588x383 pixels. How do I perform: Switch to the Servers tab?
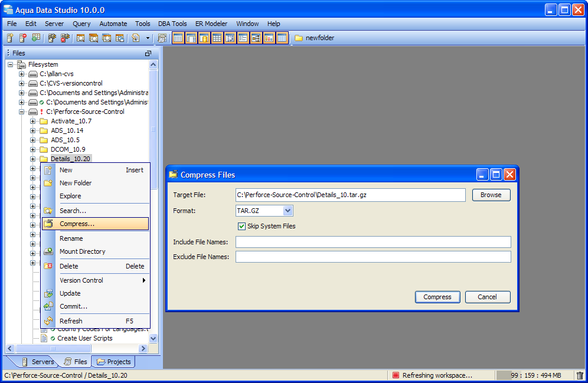38,362
